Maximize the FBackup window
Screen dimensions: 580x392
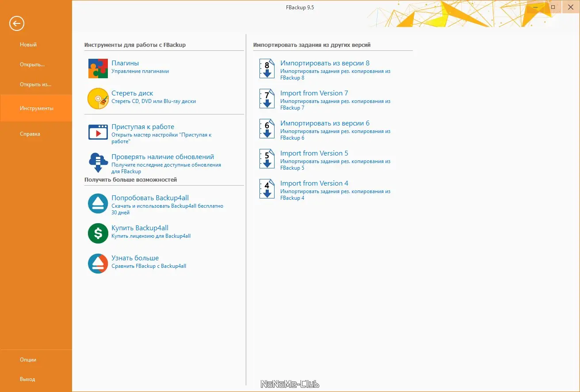[553, 7]
